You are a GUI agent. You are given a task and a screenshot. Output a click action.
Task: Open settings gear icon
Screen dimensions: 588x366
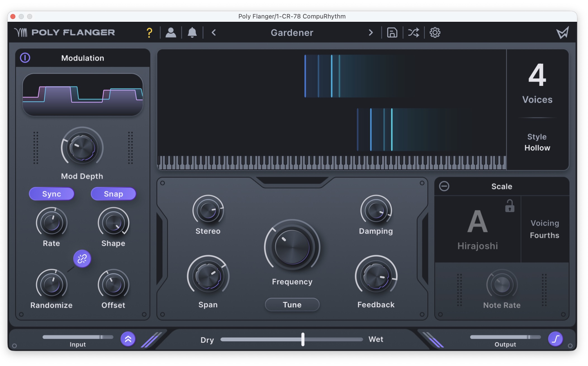click(435, 33)
